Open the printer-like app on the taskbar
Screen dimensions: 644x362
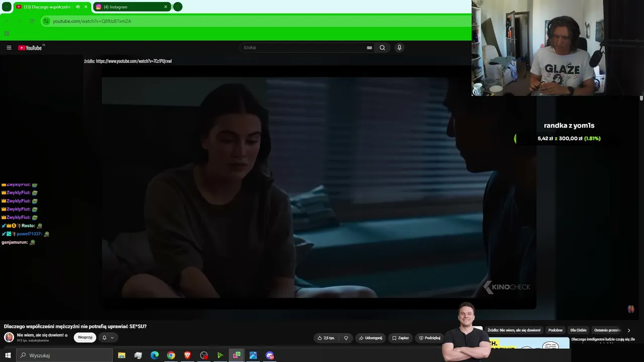138,355
